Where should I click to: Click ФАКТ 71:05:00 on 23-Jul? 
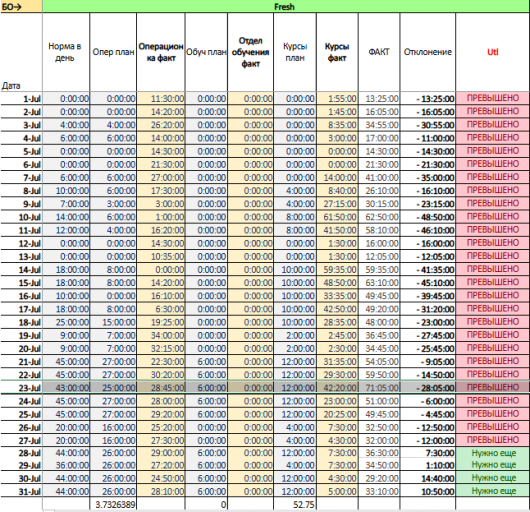pyautogui.click(x=379, y=388)
